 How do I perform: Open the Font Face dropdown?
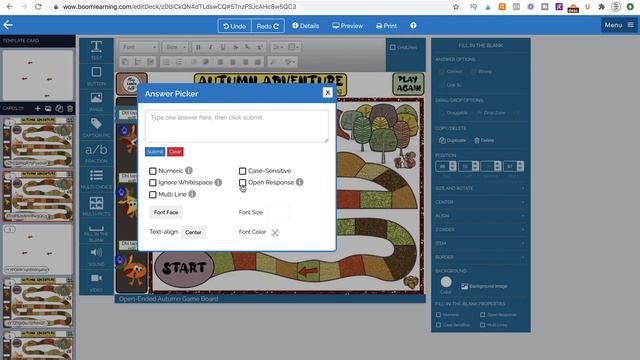coord(166,212)
